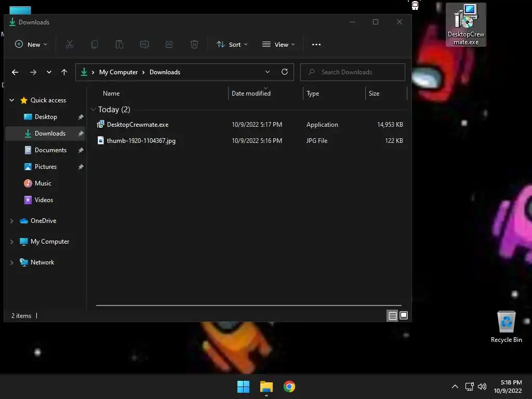Click the Paste clipboard icon
Viewport: 532px width, 399px height.
(119, 44)
